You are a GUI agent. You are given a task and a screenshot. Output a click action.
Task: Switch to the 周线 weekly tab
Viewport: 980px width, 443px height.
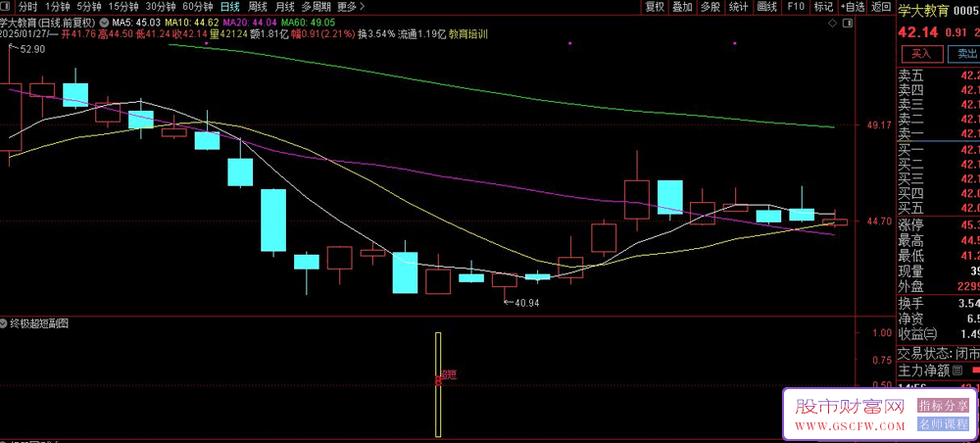point(258,8)
